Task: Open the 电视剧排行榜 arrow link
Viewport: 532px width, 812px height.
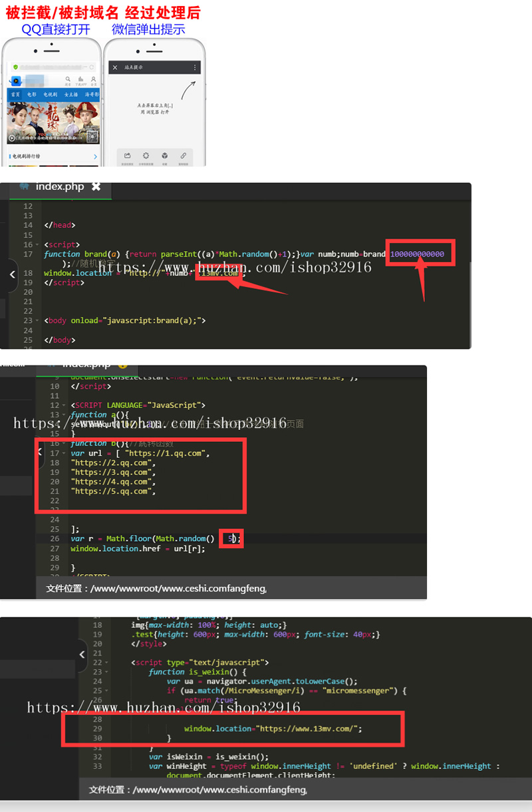Action: pos(95,157)
